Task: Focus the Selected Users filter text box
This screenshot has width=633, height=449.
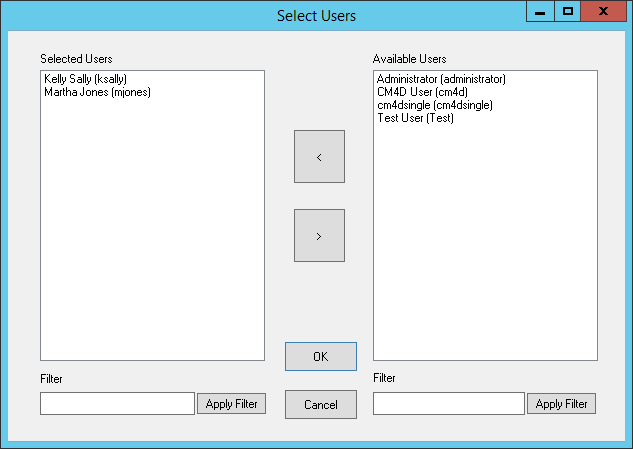Action: pos(117,404)
